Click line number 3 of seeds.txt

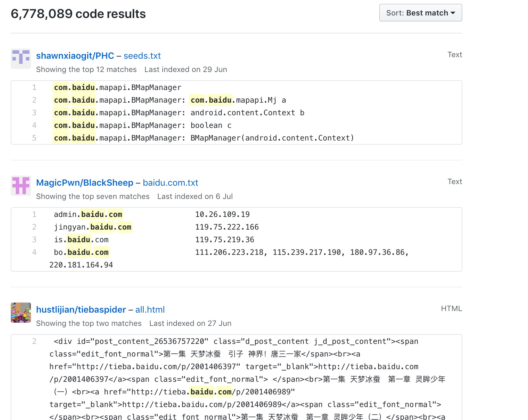tap(34, 113)
